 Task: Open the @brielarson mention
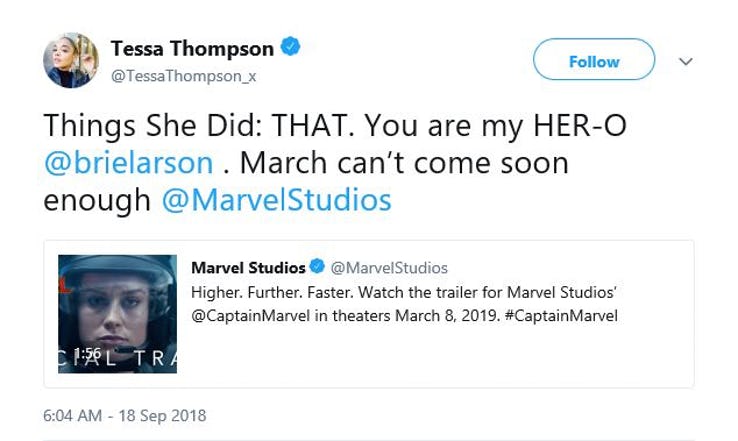click(x=128, y=161)
